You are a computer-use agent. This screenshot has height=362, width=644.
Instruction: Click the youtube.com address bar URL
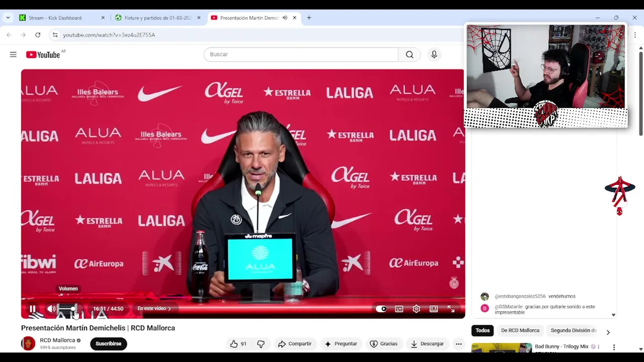(x=109, y=35)
